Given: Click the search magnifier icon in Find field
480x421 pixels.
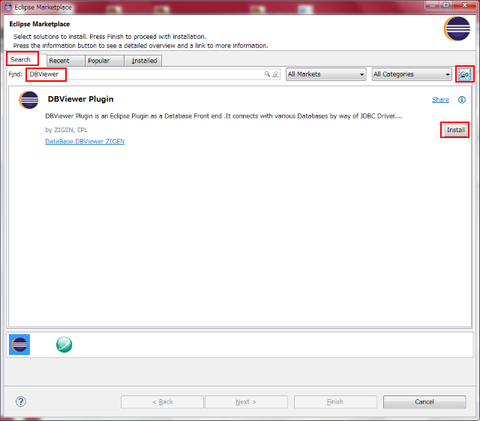Looking at the screenshot, I should click(x=267, y=74).
